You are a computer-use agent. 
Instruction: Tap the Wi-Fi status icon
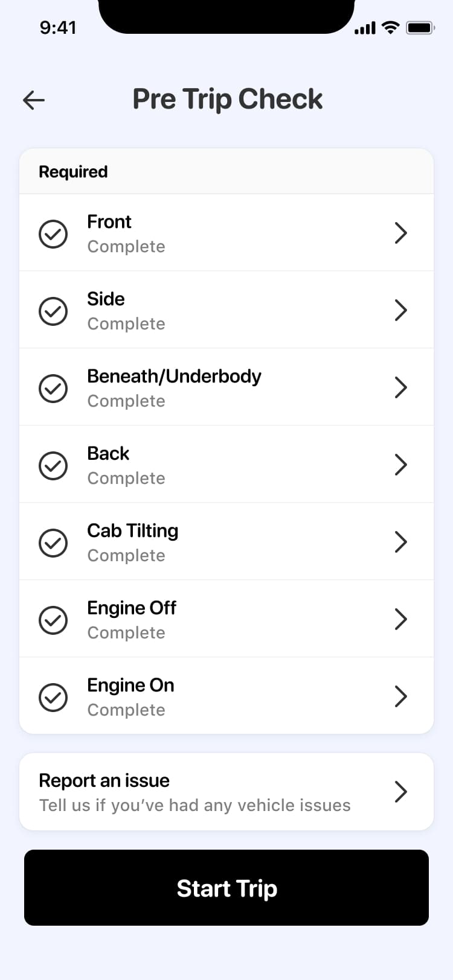coord(391,27)
